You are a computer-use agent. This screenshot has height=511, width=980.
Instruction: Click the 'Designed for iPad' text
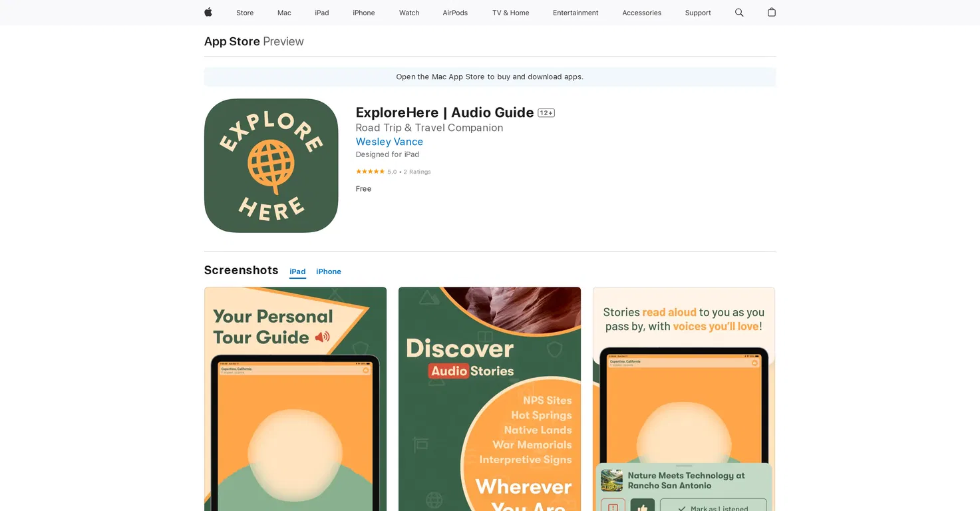pos(387,154)
